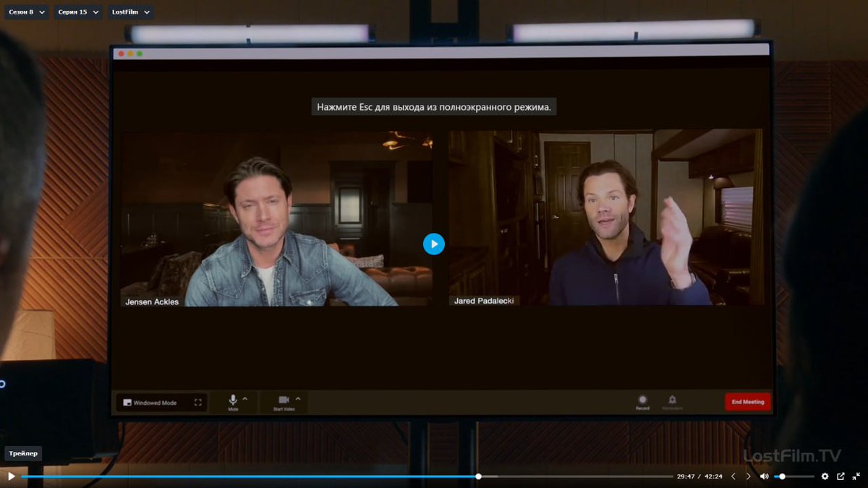Click the red End Meeting button
The height and width of the screenshot is (488, 868).
748,402
